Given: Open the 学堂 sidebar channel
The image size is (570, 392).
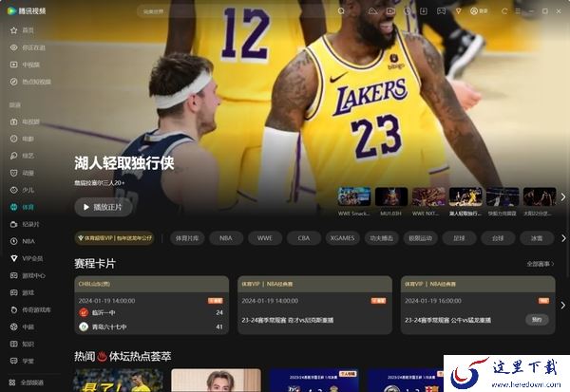Looking at the screenshot, I should click(x=22, y=361).
